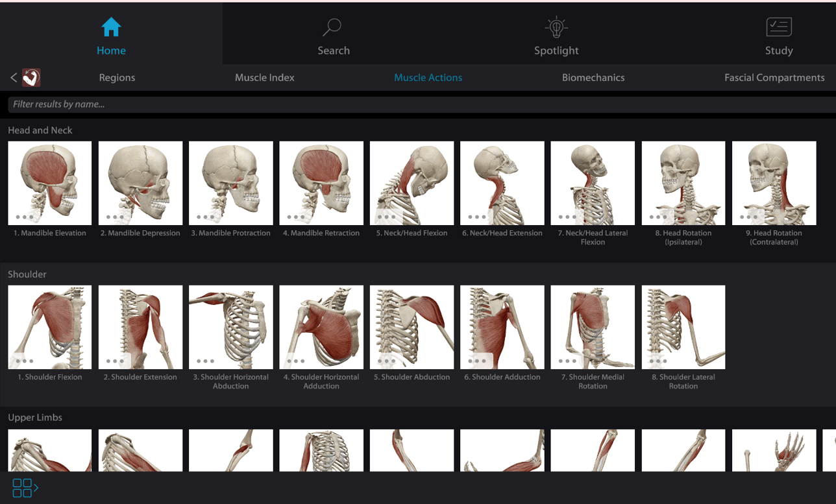
Task: Open Head Rotation (Ipsilateral) thumbnail
Action: point(683,183)
